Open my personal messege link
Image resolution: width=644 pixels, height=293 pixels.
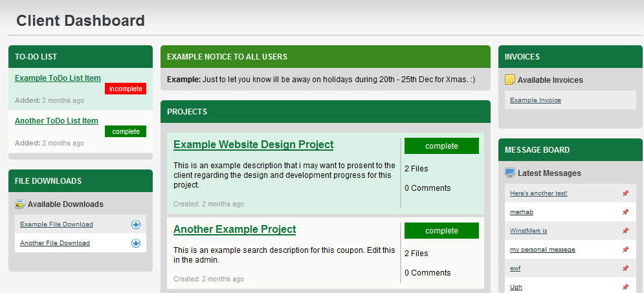click(542, 250)
